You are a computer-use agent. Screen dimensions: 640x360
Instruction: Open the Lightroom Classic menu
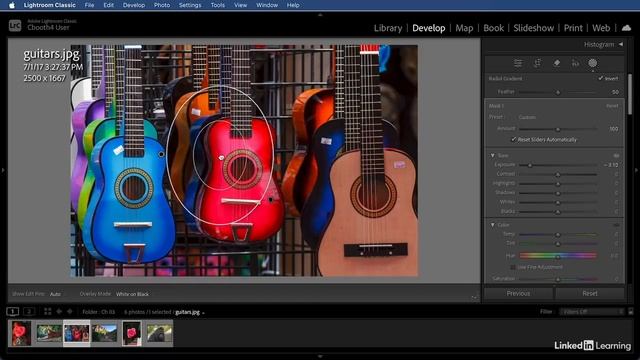pyautogui.click(x=49, y=5)
